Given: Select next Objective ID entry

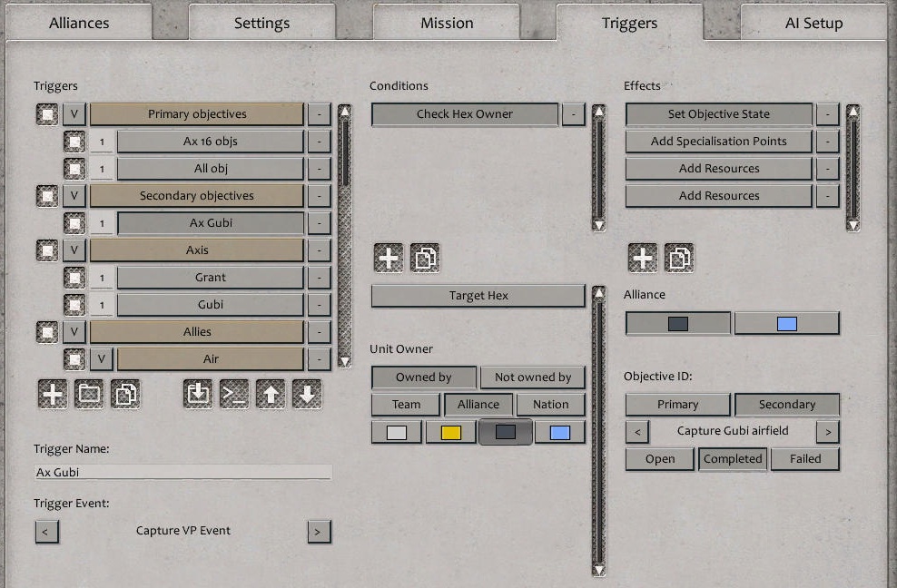Looking at the screenshot, I should tap(828, 432).
